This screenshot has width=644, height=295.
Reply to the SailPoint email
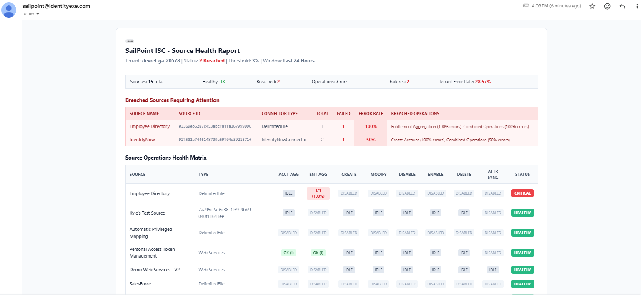pyautogui.click(x=622, y=6)
